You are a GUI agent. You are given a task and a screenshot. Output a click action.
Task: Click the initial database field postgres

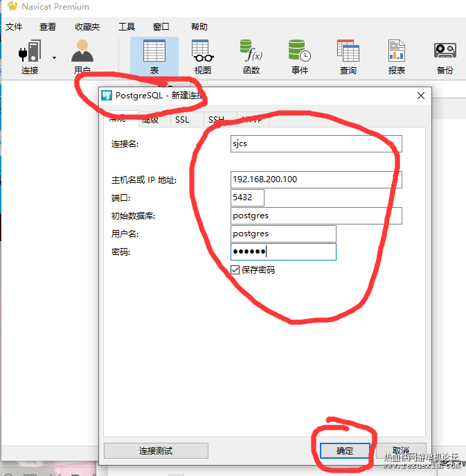(316, 216)
